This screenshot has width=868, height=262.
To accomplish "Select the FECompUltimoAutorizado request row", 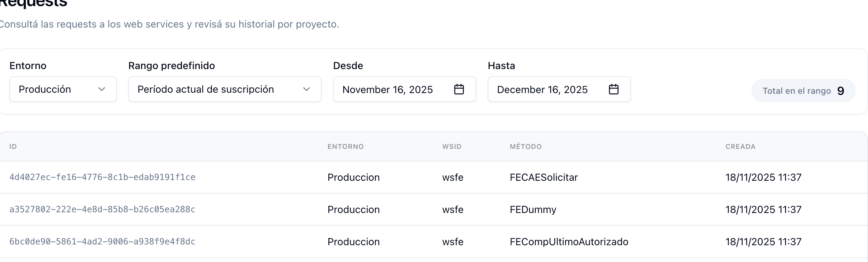I will pos(569,242).
